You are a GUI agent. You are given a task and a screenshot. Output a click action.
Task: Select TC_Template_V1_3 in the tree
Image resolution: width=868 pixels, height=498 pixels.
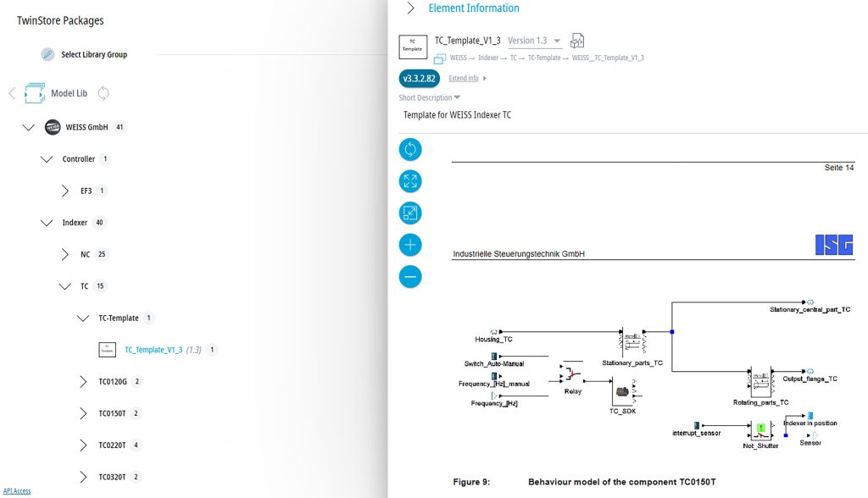pyautogui.click(x=153, y=350)
